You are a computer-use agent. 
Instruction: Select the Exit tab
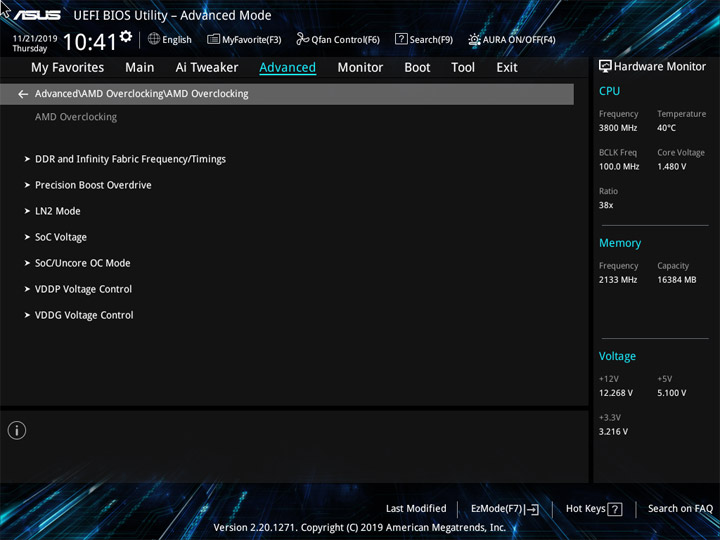point(507,68)
